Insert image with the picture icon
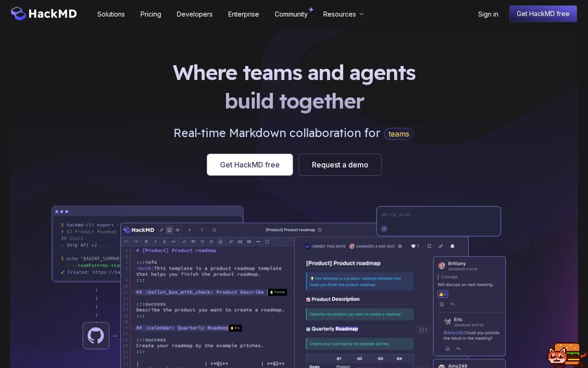This screenshot has width=588, height=368. (240, 241)
